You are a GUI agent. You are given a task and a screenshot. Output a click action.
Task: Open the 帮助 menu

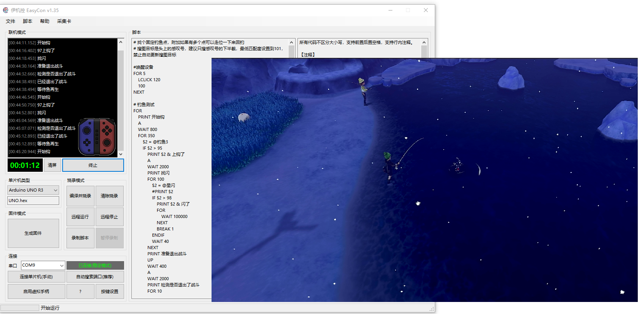pos(45,21)
